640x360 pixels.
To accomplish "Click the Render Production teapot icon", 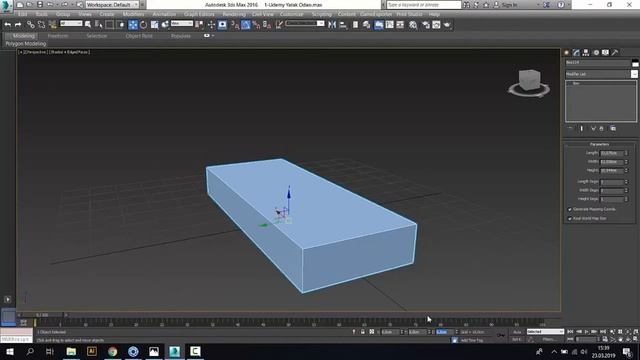I will (447, 25).
